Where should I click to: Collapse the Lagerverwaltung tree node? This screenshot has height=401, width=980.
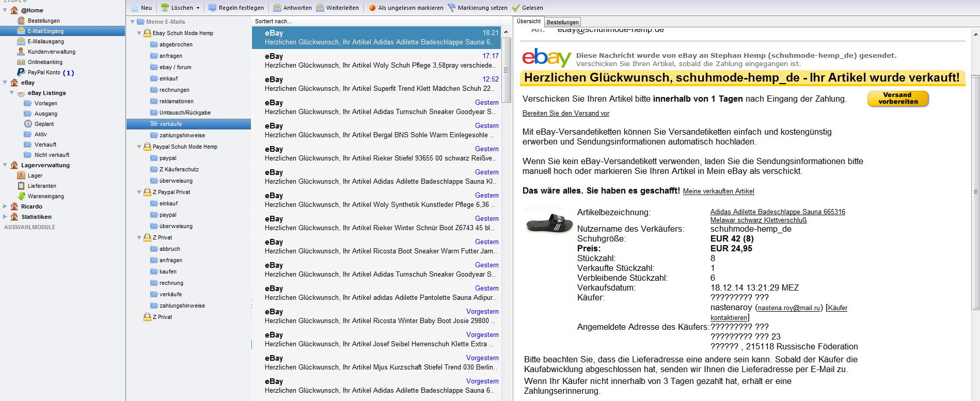[5, 165]
